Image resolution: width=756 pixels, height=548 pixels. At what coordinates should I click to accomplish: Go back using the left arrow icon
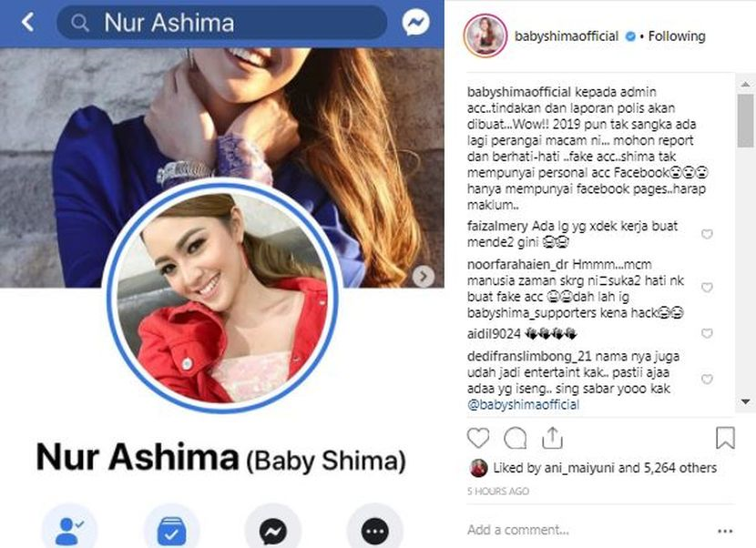coord(28,22)
